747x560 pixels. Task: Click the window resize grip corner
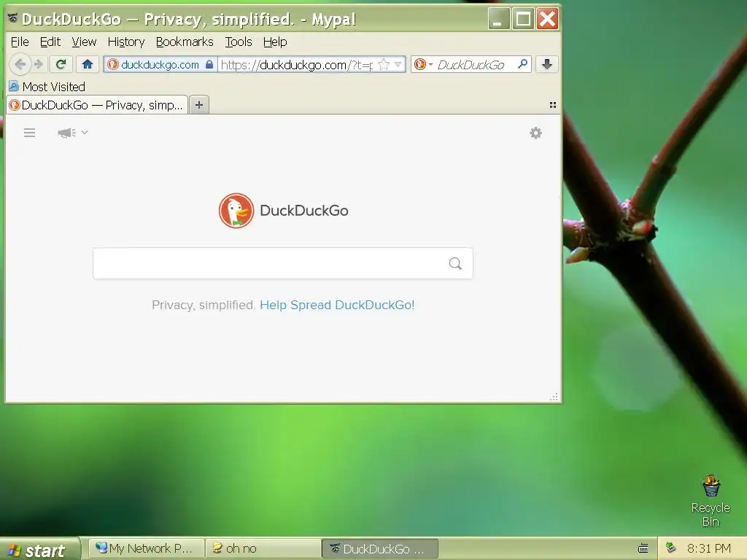point(554,397)
